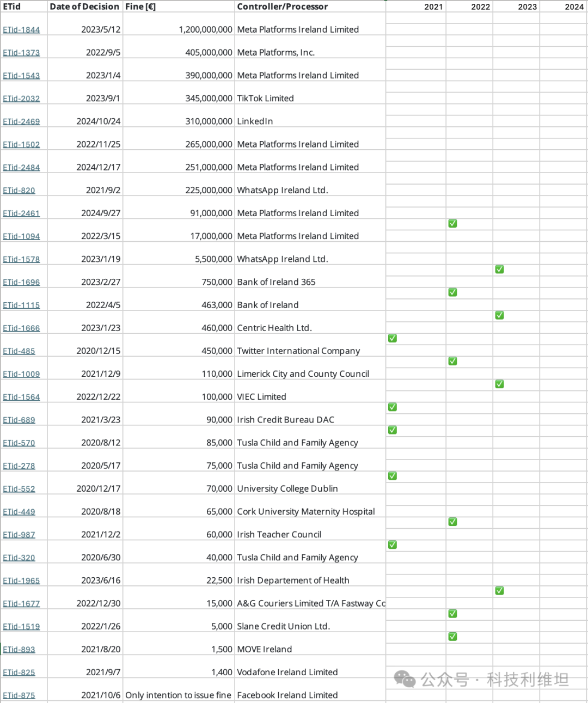Select the ETid column header cell
The width and height of the screenshot is (588, 703).
click(x=24, y=7)
